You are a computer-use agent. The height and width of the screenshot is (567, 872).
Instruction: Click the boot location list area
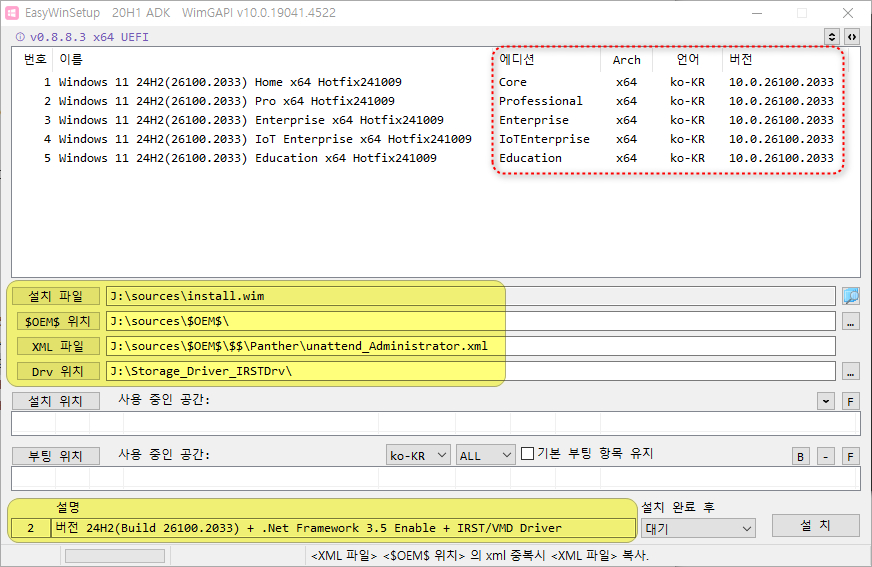pyautogui.click(x=435, y=479)
